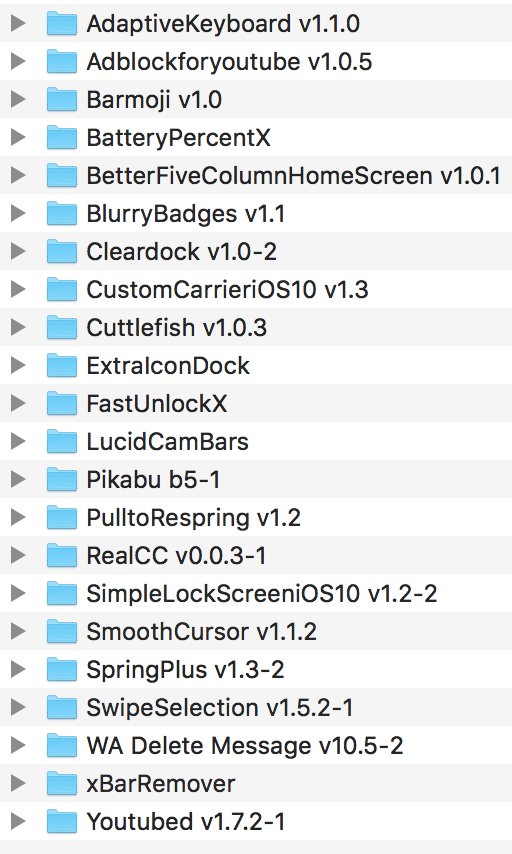Select the BlurryBadges v1.1 text
Image resolution: width=512 pixels, height=854 pixels.
tap(186, 214)
